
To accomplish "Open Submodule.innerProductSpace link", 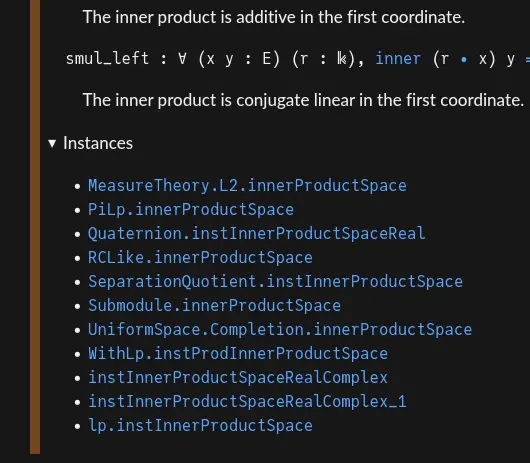I will point(214,306).
